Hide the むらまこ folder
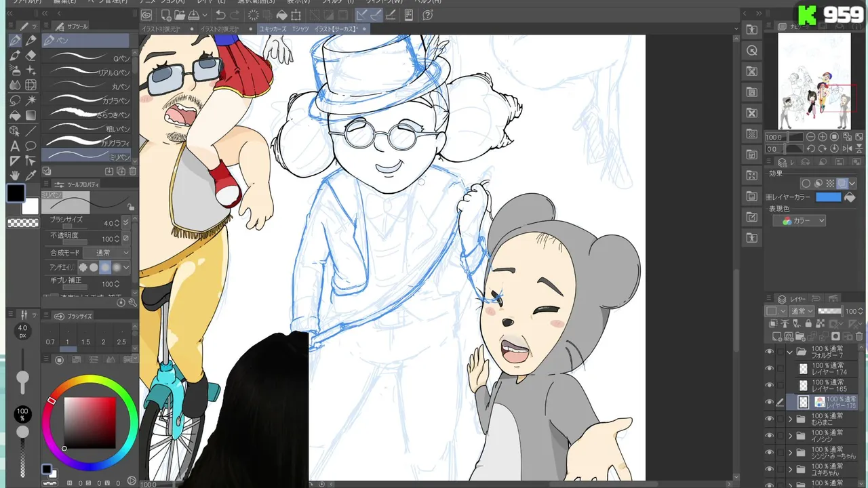868x488 pixels. 769,419
